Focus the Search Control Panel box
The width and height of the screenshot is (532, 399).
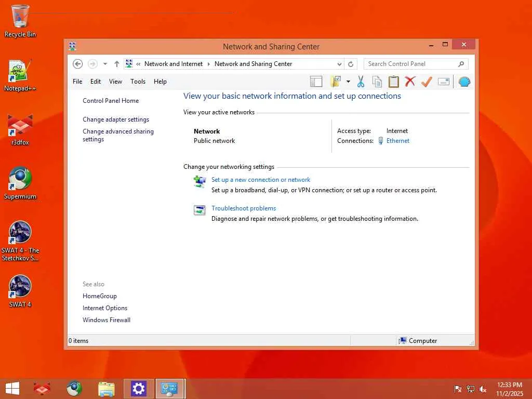coord(416,64)
